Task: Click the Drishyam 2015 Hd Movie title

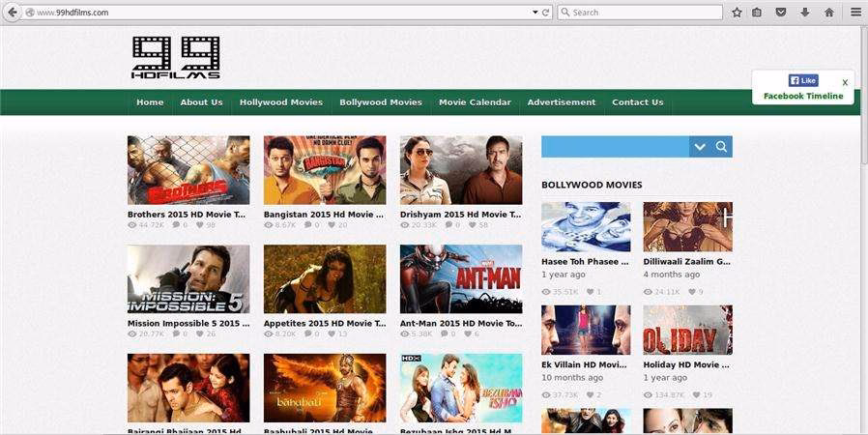Action: coord(460,215)
